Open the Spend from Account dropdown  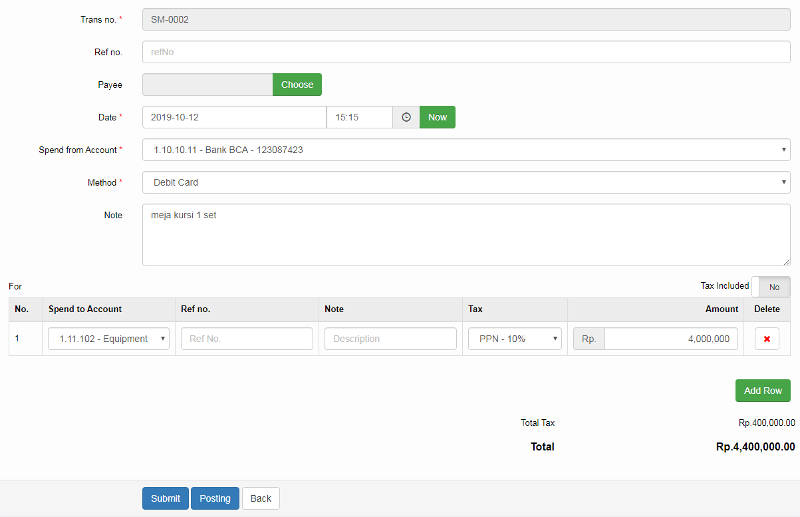coord(466,150)
